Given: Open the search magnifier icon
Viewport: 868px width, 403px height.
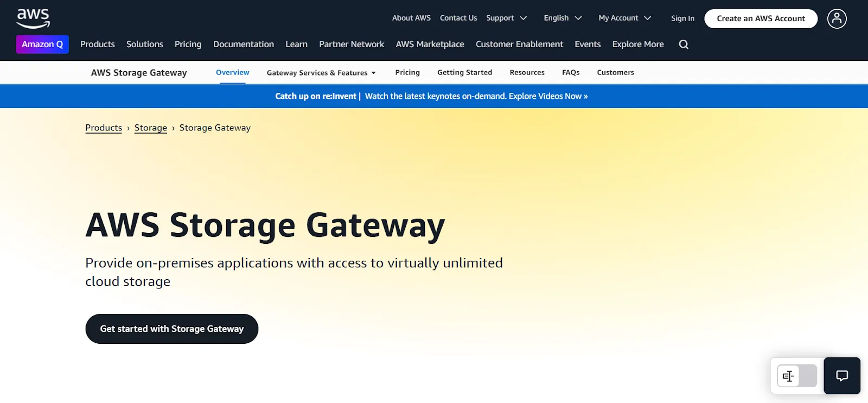Looking at the screenshot, I should (684, 45).
